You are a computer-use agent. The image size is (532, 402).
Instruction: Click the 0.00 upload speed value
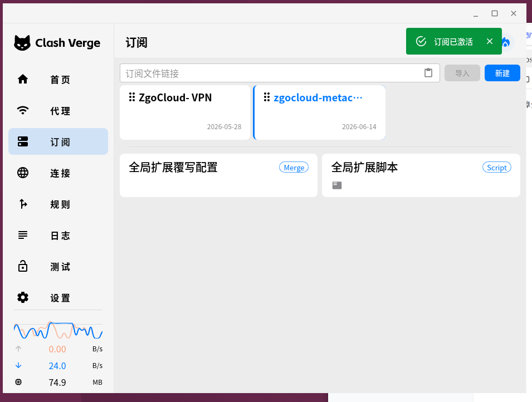click(x=57, y=349)
